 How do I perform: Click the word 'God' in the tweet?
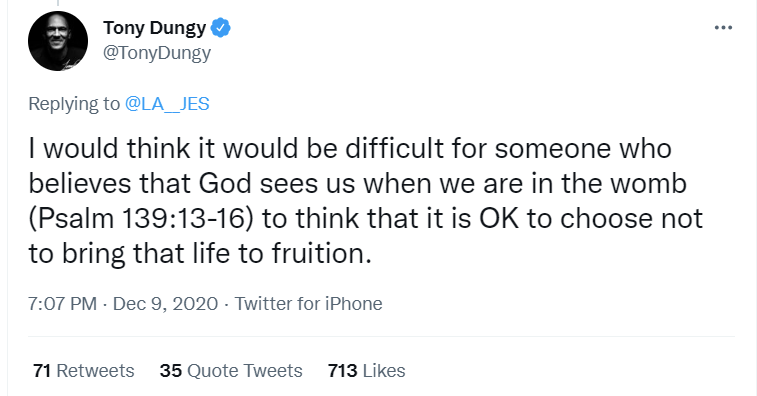click(x=225, y=184)
